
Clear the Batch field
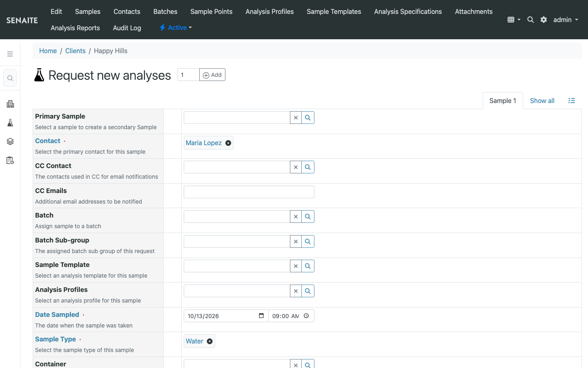coord(296,217)
